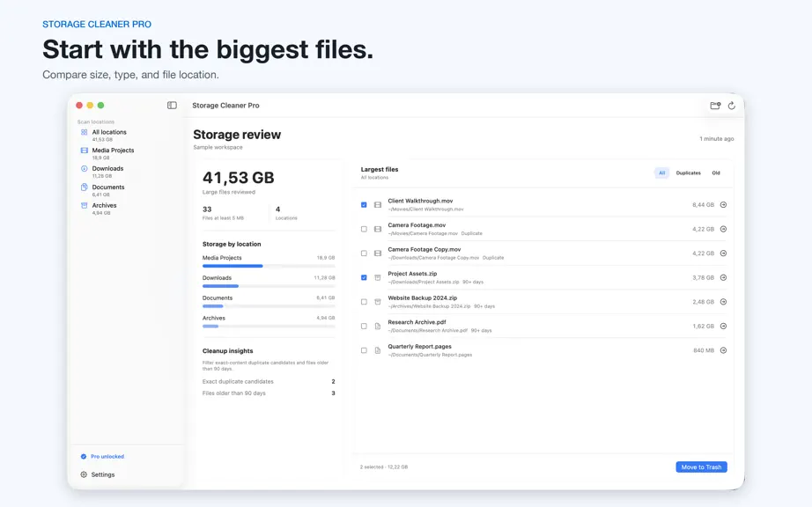This screenshot has width=812, height=507.
Task: Click the movie icon for Camera Footage Copy.mov
Action: [378, 253]
